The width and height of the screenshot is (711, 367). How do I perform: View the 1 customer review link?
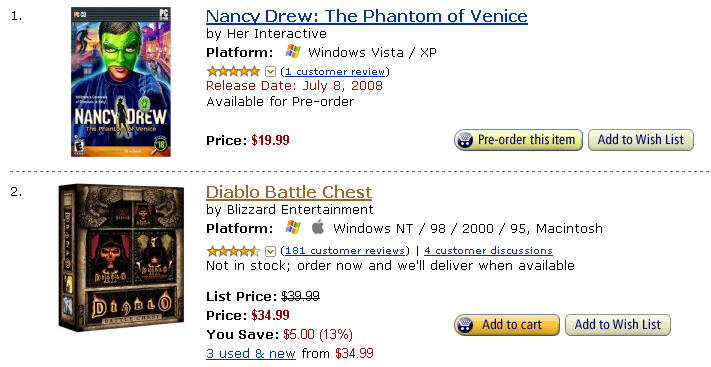335,72
